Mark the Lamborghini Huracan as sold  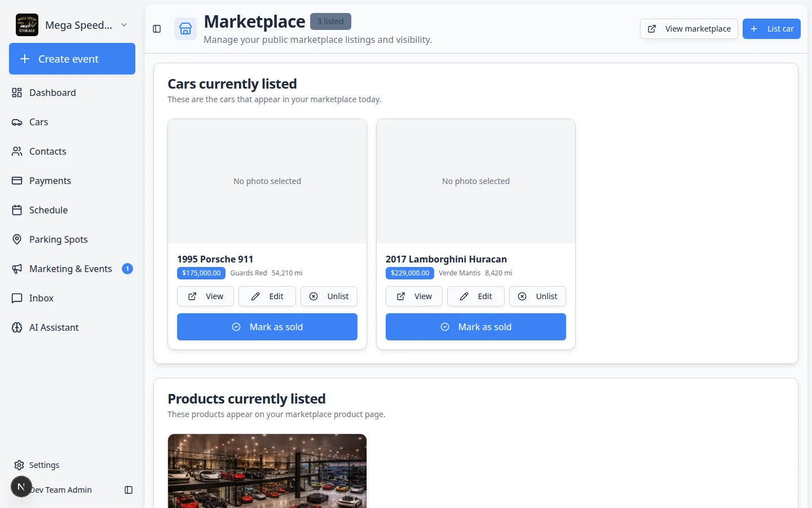[476, 327]
